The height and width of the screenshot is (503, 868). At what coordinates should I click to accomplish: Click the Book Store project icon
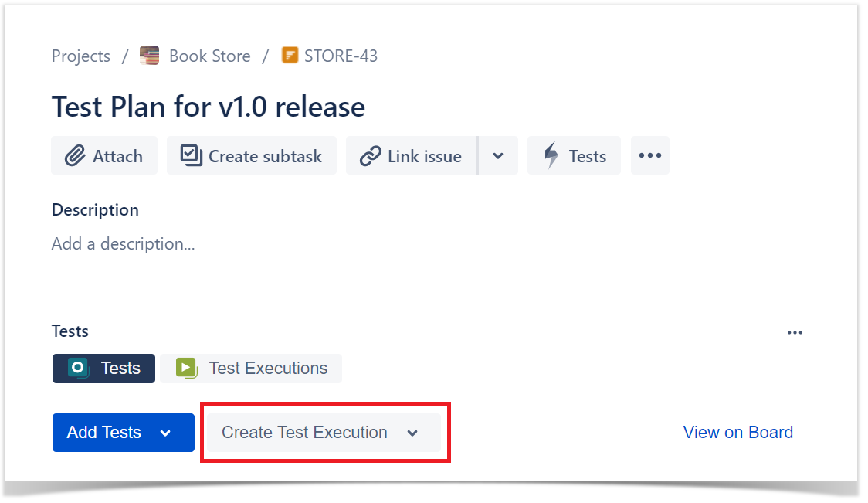click(150, 56)
